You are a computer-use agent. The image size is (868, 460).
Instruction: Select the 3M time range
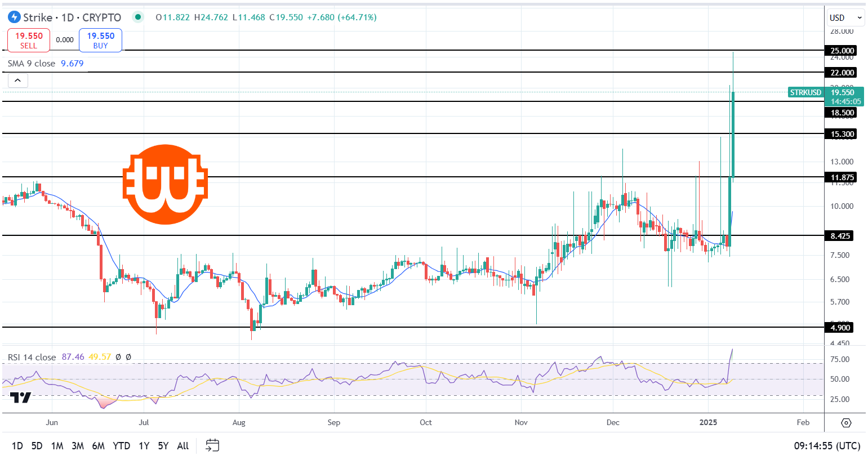coord(78,446)
